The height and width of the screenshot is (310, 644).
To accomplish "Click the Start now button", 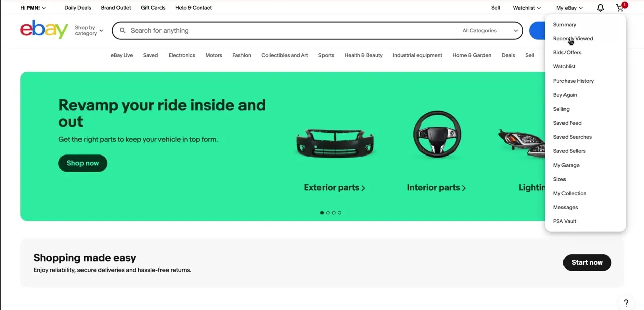I will (587, 262).
